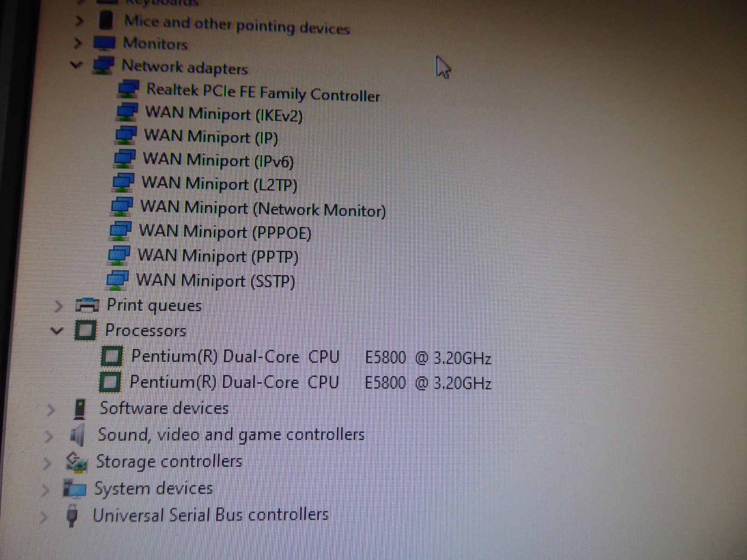The width and height of the screenshot is (747, 560).
Task: Select the Print queues label
Action: click(x=154, y=306)
